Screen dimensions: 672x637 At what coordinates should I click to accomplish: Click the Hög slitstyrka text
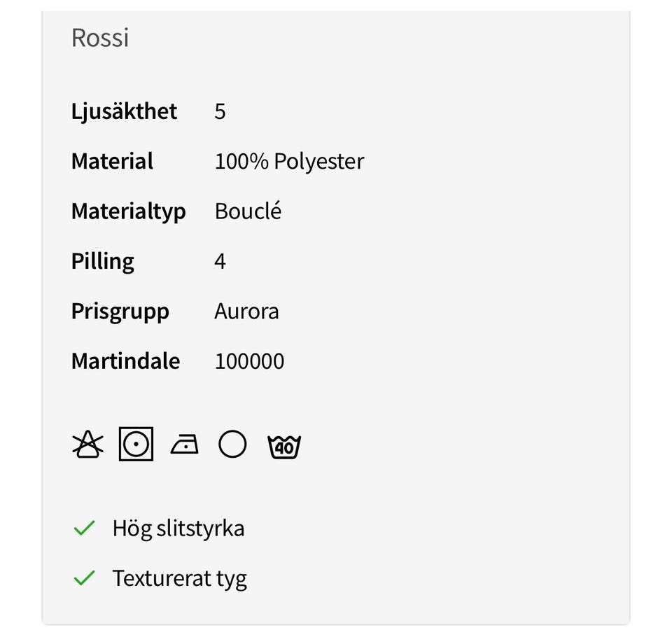tap(178, 528)
